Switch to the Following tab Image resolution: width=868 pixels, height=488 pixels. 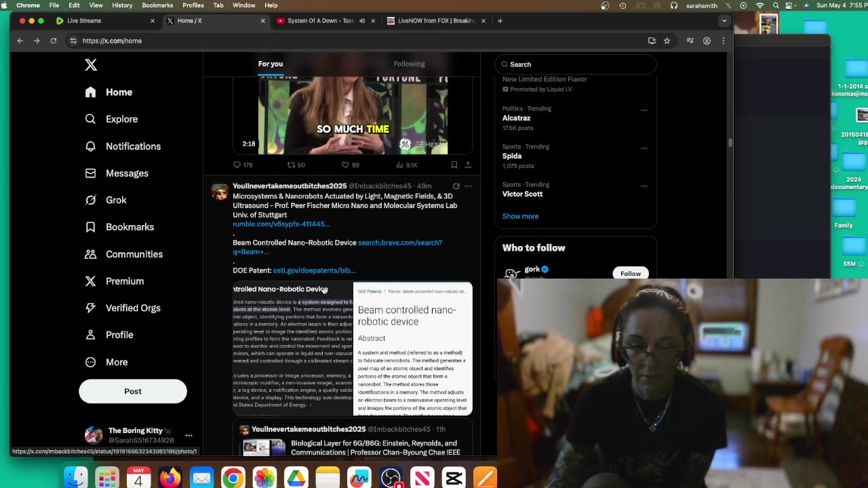click(409, 64)
